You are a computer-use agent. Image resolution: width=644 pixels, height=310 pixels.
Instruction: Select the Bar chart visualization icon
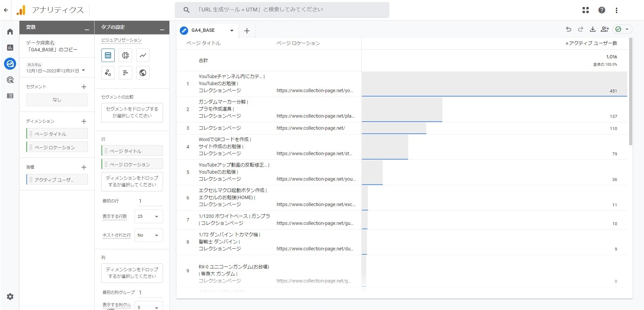(125, 73)
